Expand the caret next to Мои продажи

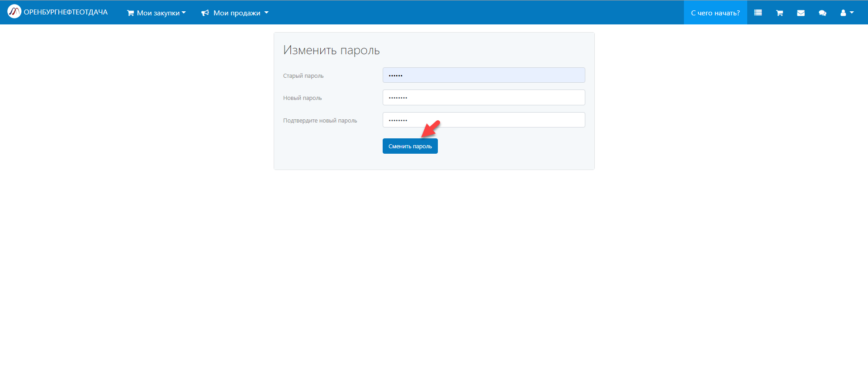pyautogui.click(x=266, y=13)
